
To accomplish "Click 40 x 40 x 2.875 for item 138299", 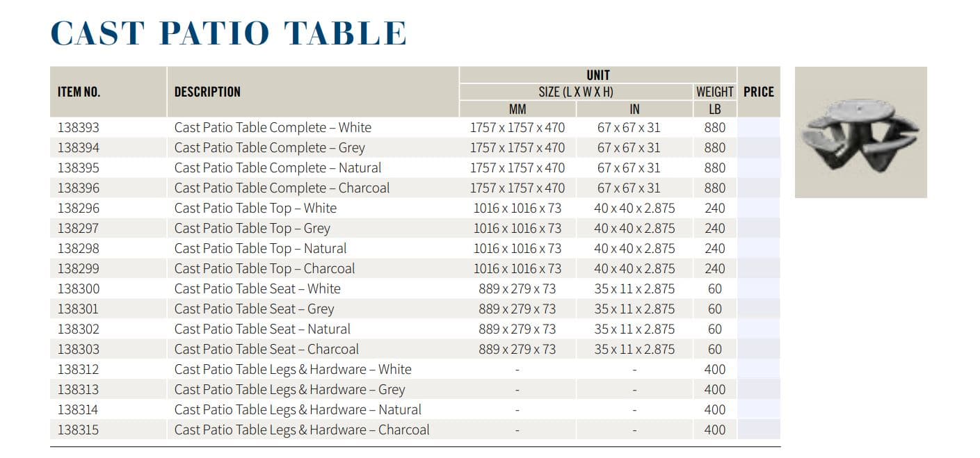I will click(634, 269).
